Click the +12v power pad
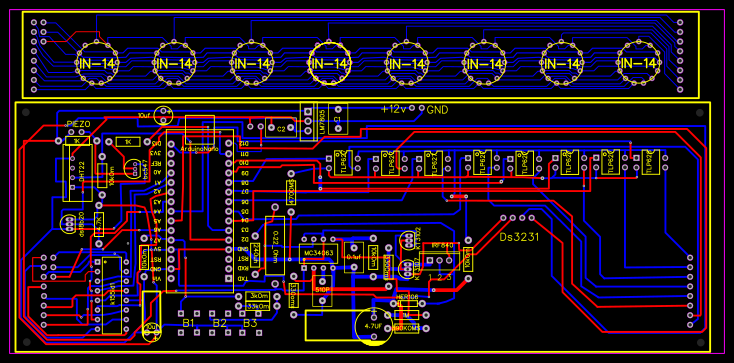734x363 pixels. point(412,108)
